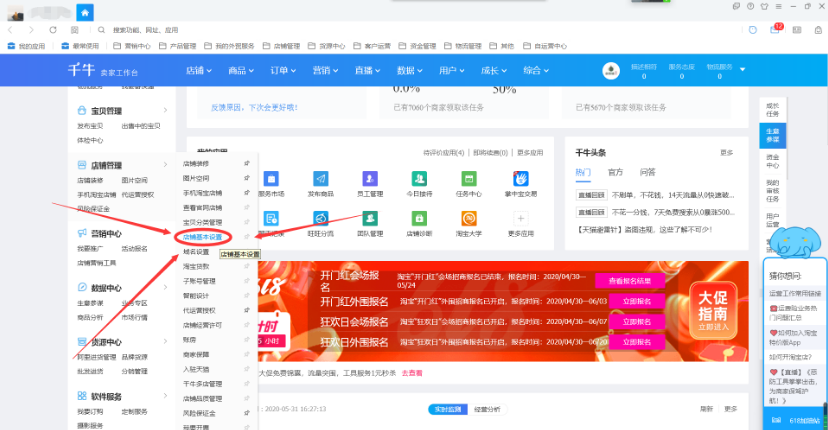Open the 订单 dropdown in top nav

click(283, 70)
